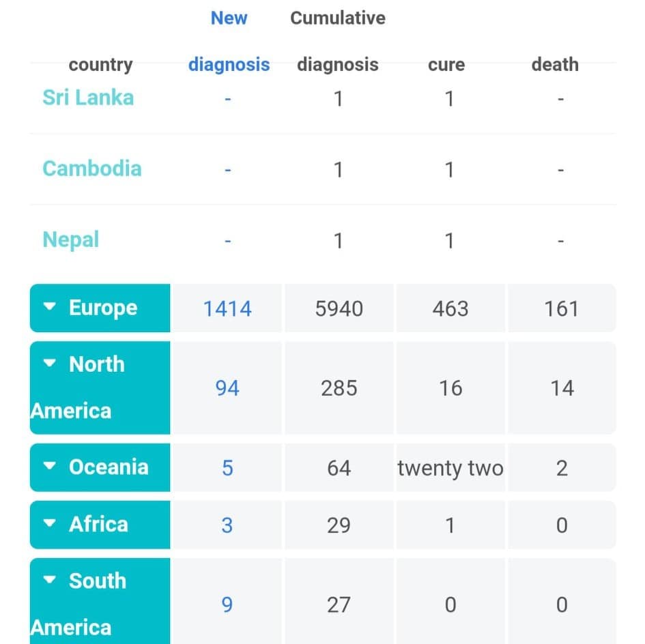Click North America new diagnosis 94
645x644 pixels.
(x=227, y=388)
